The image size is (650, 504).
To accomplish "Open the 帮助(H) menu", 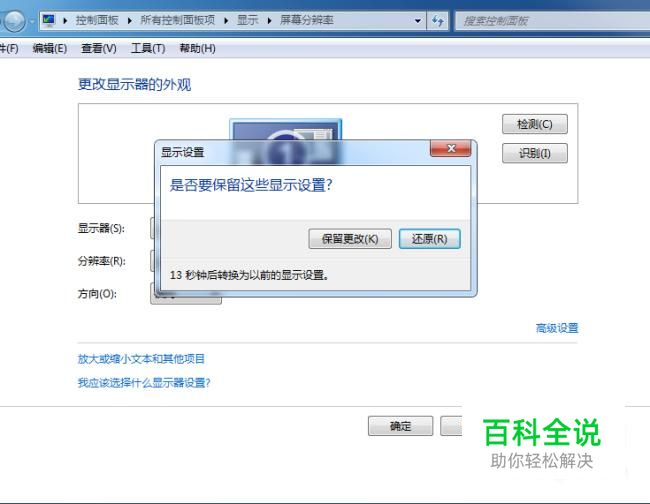I will point(197,48).
